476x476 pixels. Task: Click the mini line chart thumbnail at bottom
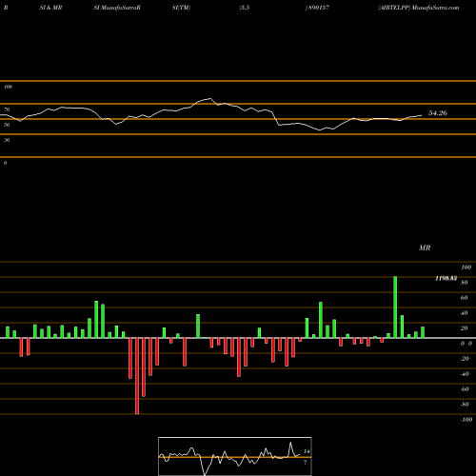235,456
